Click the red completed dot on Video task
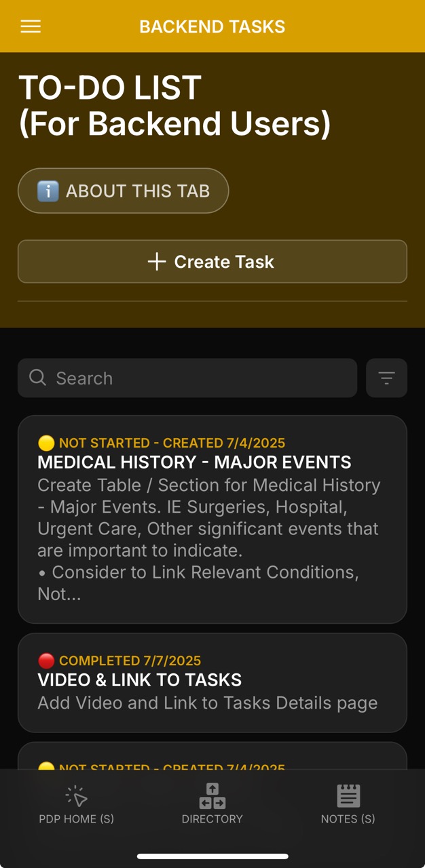 point(45,660)
